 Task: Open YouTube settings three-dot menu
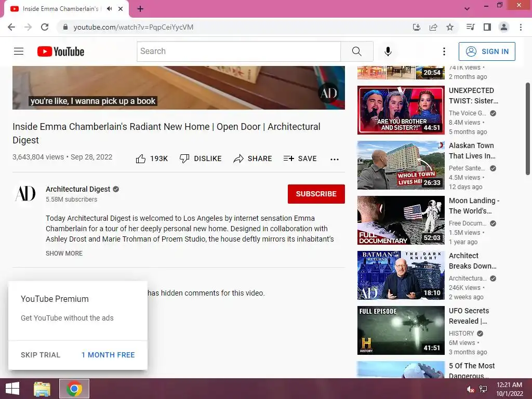(444, 51)
